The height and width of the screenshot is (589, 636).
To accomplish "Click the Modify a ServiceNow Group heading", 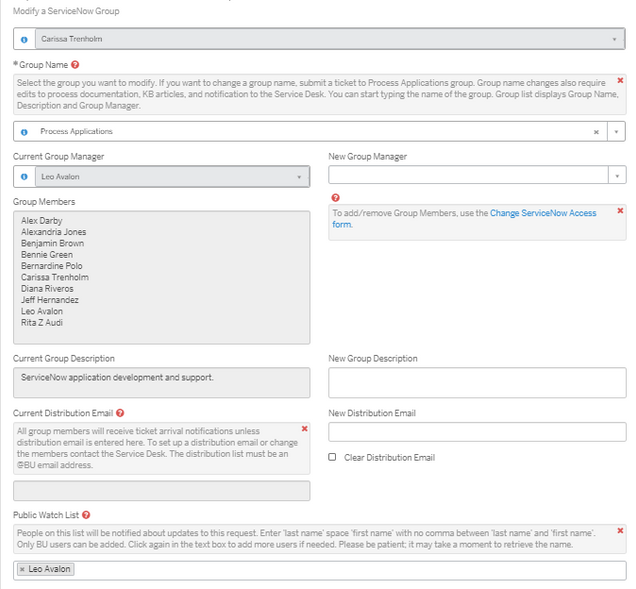I will [66, 11].
